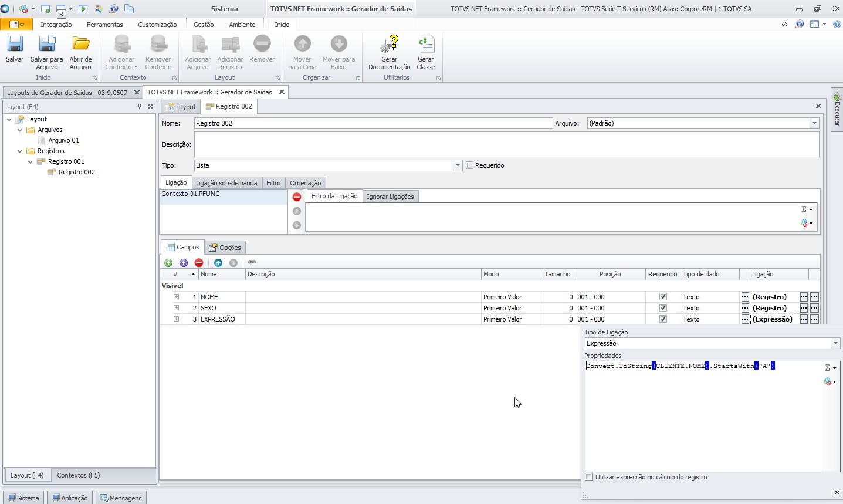Collapse Registro 001 tree node
This screenshot has width=843, height=504.
[x=30, y=161]
